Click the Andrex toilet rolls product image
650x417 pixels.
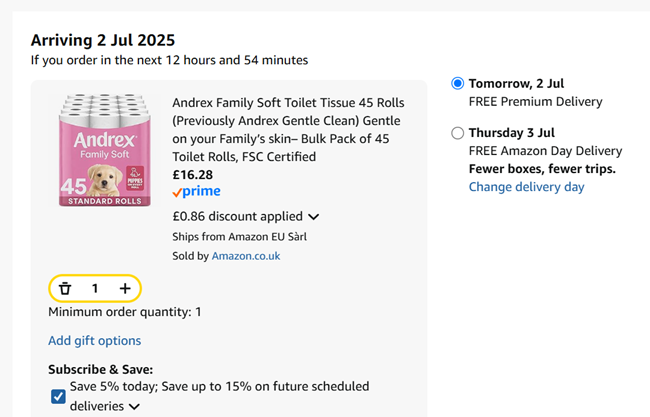point(100,150)
